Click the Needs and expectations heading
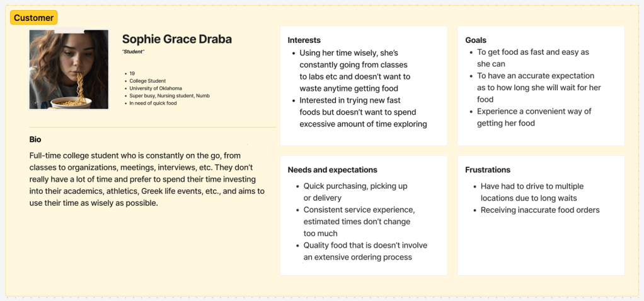 click(332, 170)
